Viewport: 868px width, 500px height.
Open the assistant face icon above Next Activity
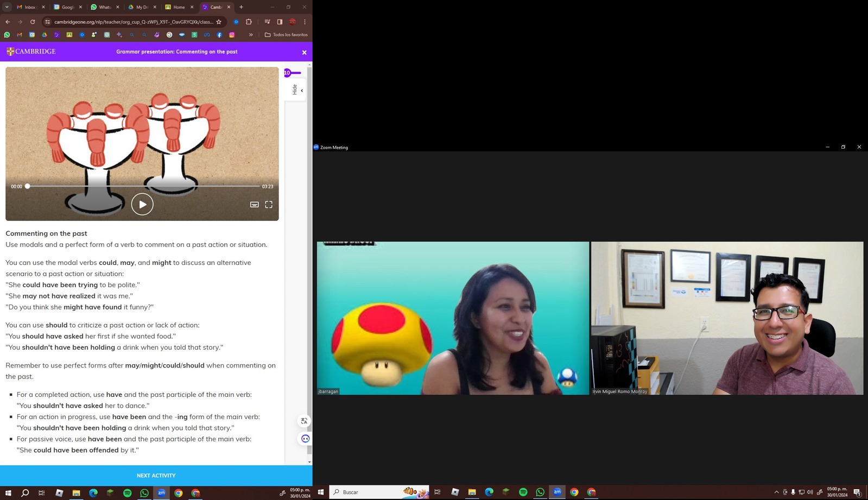click(305, 439)
